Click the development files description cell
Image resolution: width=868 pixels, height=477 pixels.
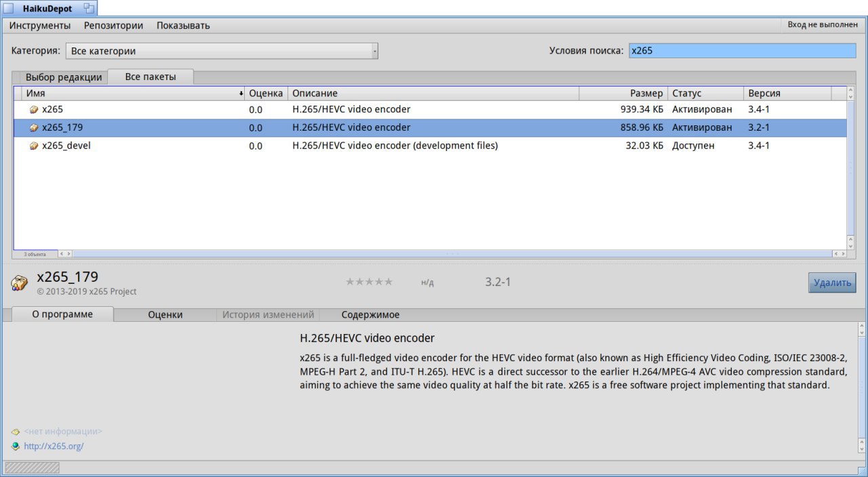[395, 146]
